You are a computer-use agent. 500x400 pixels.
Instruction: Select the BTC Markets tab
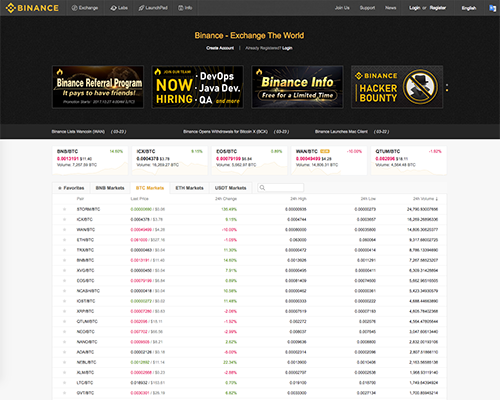click(x=150, y=188)
